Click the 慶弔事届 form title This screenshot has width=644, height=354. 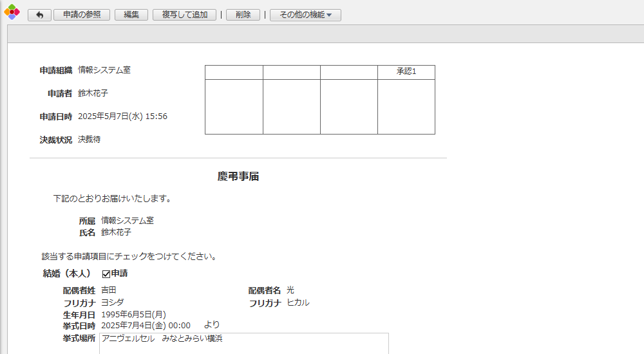238,176
